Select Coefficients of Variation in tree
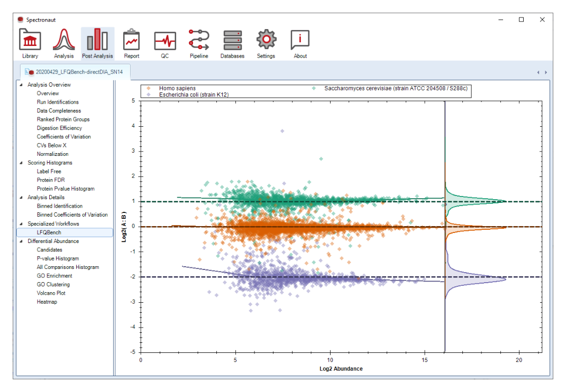Image resolution: width=566 pixels, height=392 pixels. [x=63, y=137]
